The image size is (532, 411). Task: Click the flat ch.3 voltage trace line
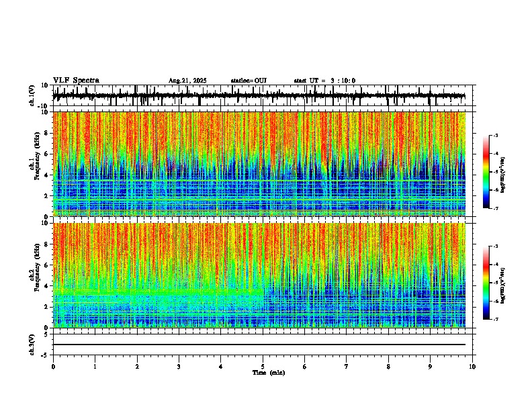259,345
